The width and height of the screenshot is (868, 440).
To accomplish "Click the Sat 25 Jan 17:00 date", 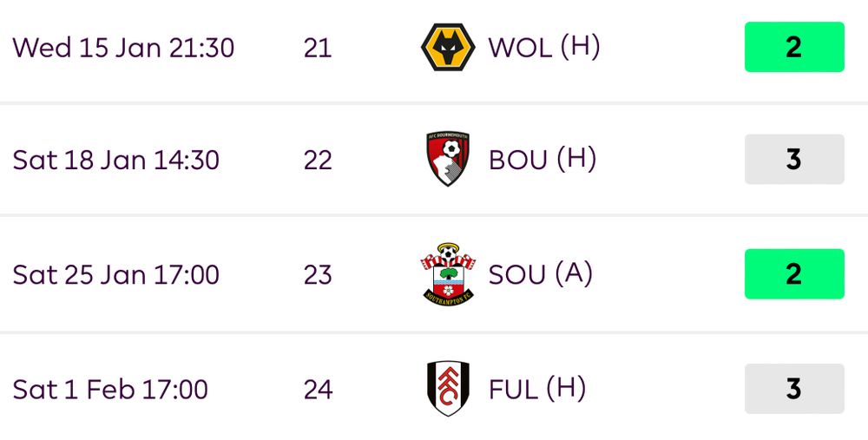I will coord(116,275).
